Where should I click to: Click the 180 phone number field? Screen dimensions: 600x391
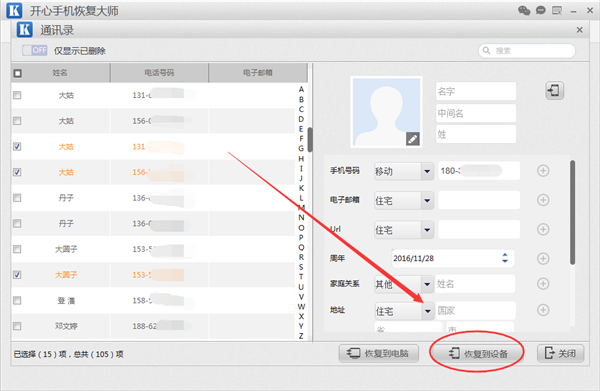click(479, 171)
